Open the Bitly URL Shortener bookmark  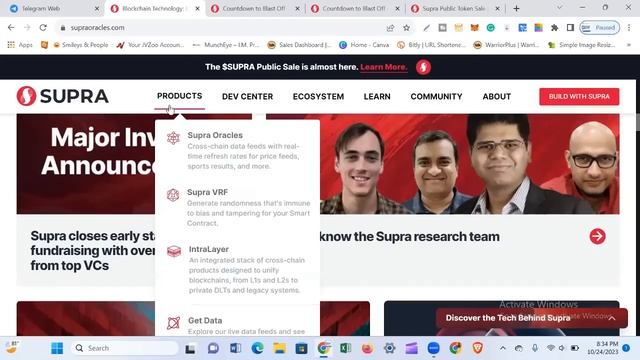coord(431,45)
